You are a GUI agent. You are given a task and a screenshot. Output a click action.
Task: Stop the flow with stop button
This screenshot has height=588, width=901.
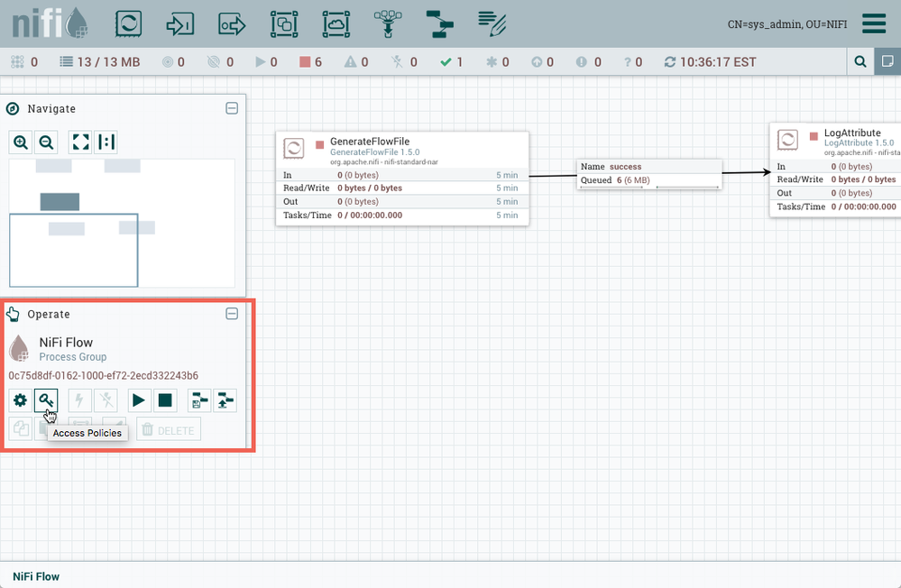coord(165,400)
